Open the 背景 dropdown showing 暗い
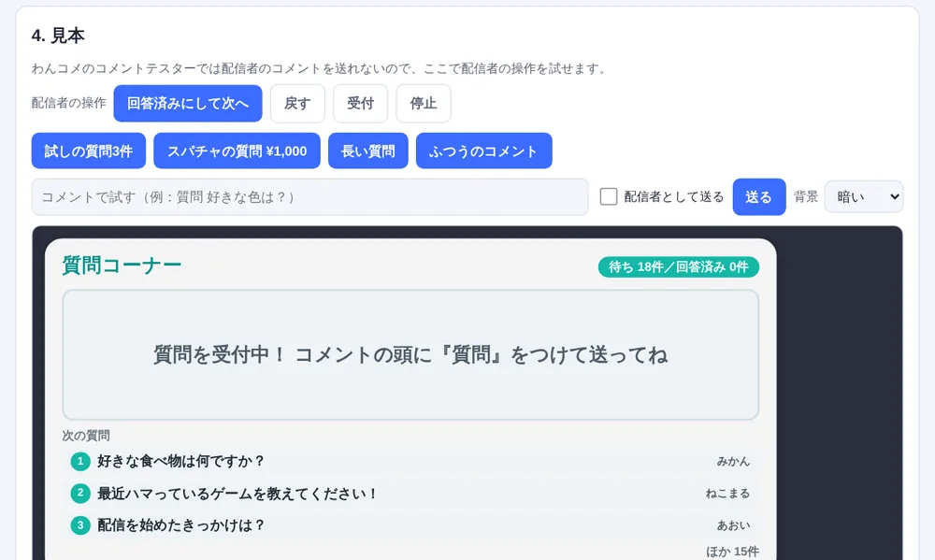This screenshot has height=560, width=935. [863, 197]
